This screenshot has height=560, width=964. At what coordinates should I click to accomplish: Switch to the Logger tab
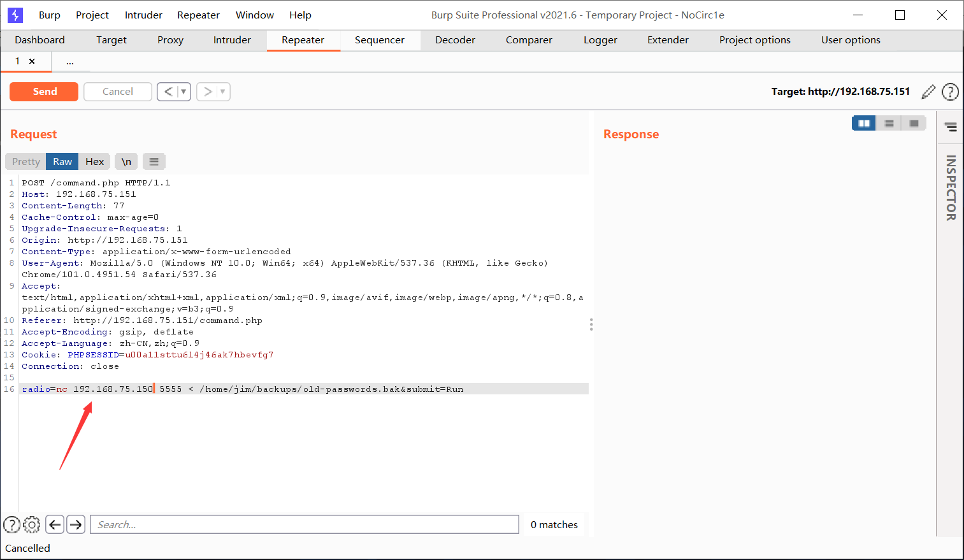(x=600, y=40)
